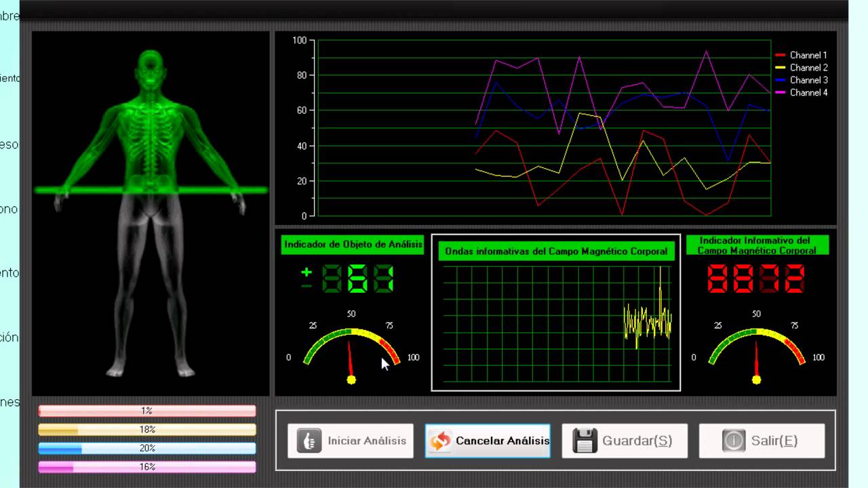The width and height of the screenshot is (868, 488).
Task: Click the orange arrows icon on Cancelar Análisis
Action: click(x=439, y=441)
